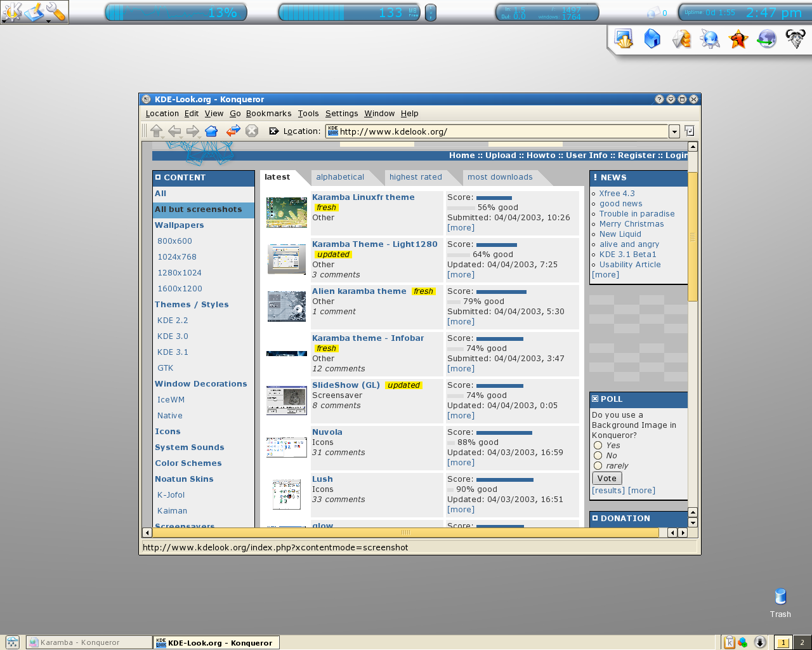Open the blue house icon in top dock
Viewport: 812px width, 650px height.
[652, 39]
